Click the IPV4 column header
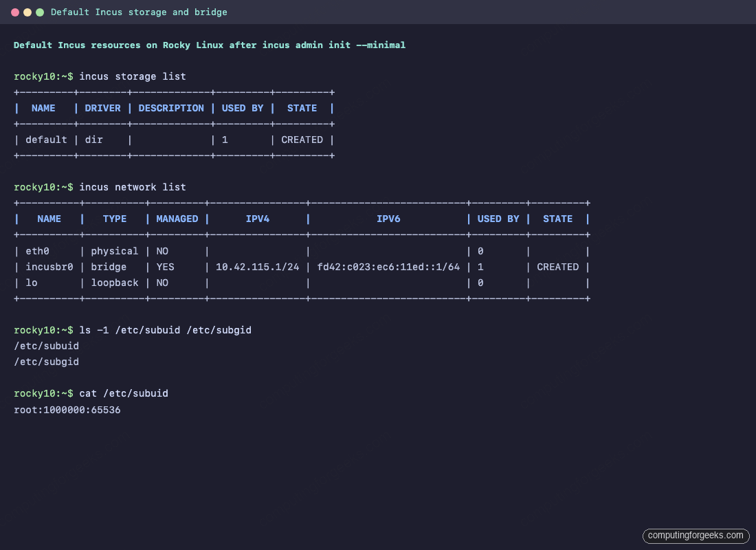 [x=258, y=219]
